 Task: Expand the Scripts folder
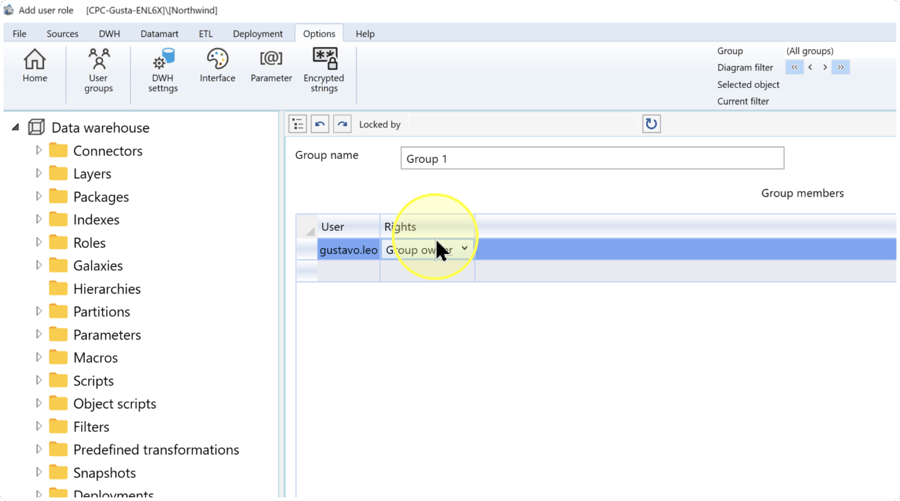(38, 380)
